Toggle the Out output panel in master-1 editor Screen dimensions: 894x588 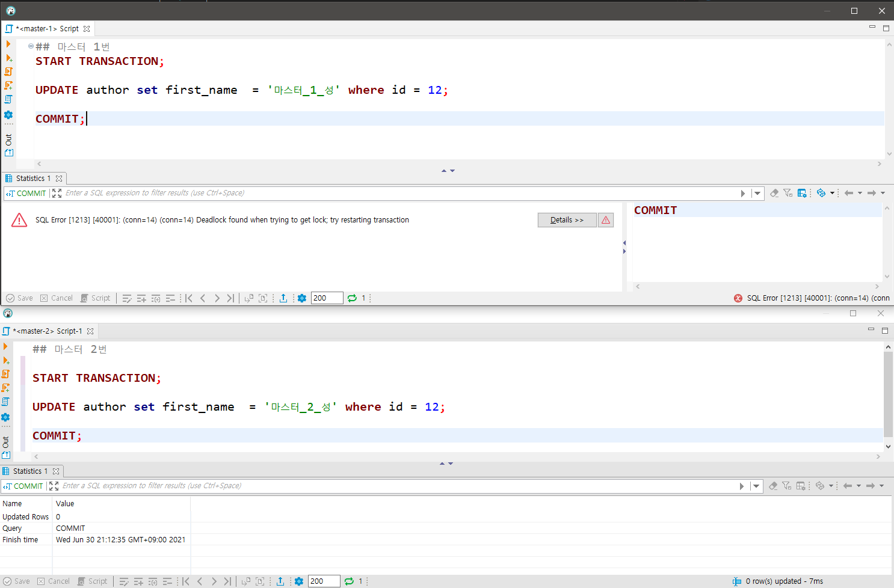8,140
